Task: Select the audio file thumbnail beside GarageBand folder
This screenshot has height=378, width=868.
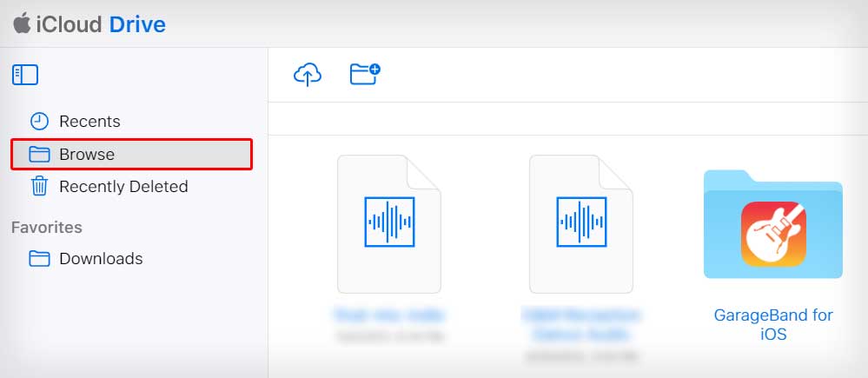Action: click(581, 224)
